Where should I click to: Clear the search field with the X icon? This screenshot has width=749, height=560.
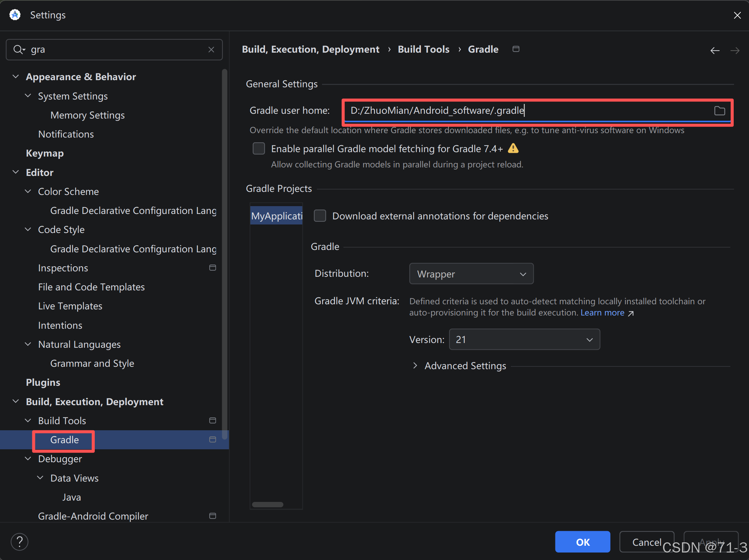click(211, 50)
